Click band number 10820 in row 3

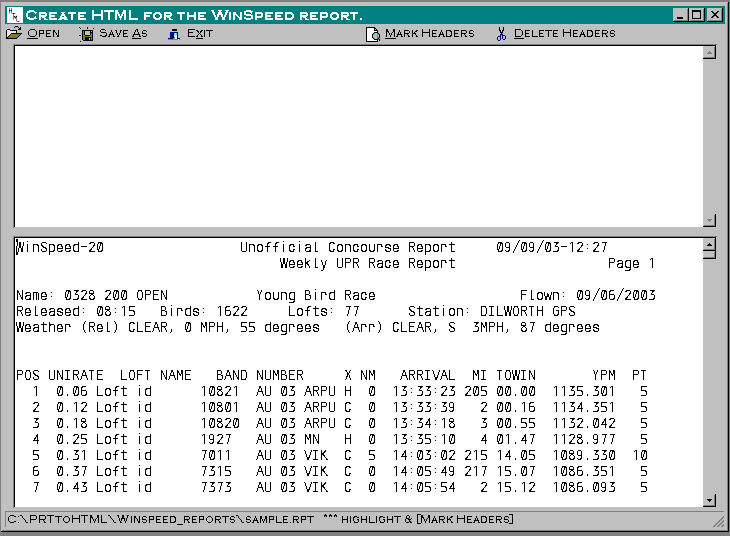220,423
